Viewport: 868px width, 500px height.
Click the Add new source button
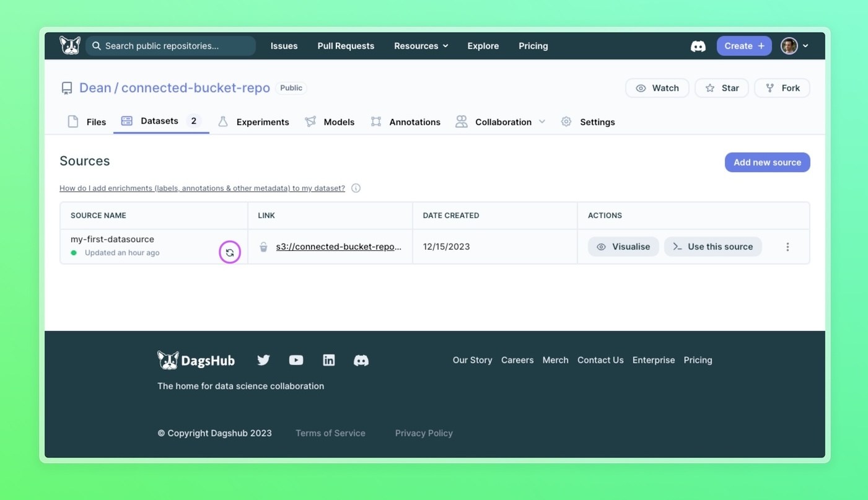click(767, 162)
